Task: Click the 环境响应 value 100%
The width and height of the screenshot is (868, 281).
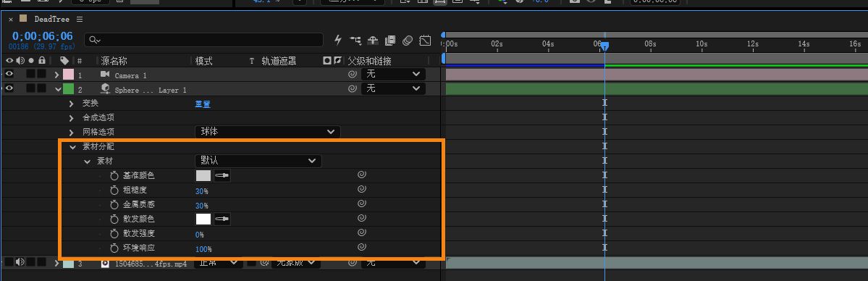Action: coord(203,249)
